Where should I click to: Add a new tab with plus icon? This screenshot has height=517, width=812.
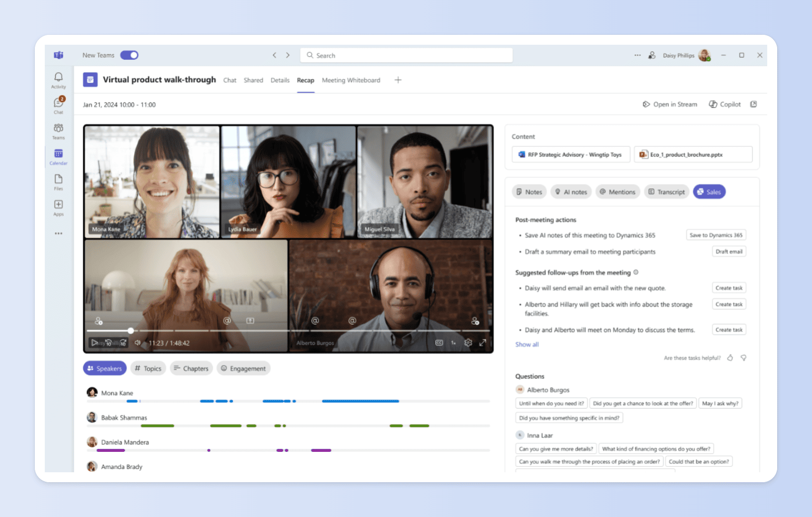tap(398, 80)
